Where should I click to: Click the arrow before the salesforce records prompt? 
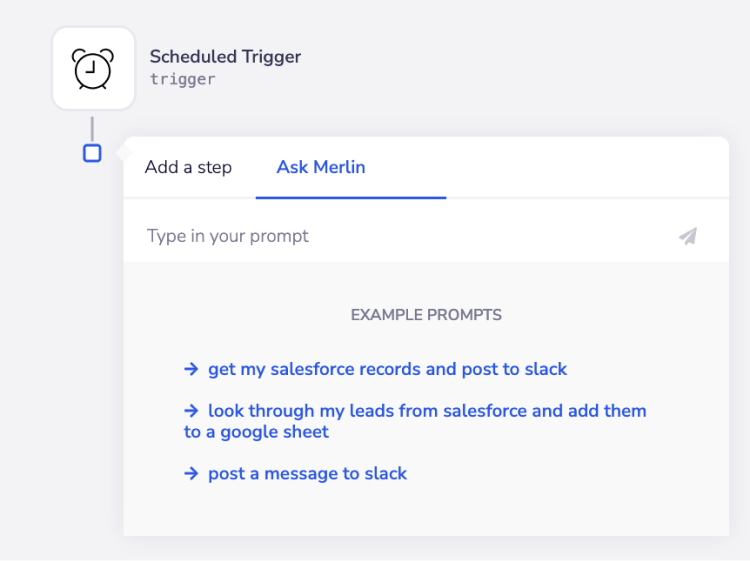pyautogui.click(x=191, y=369)
